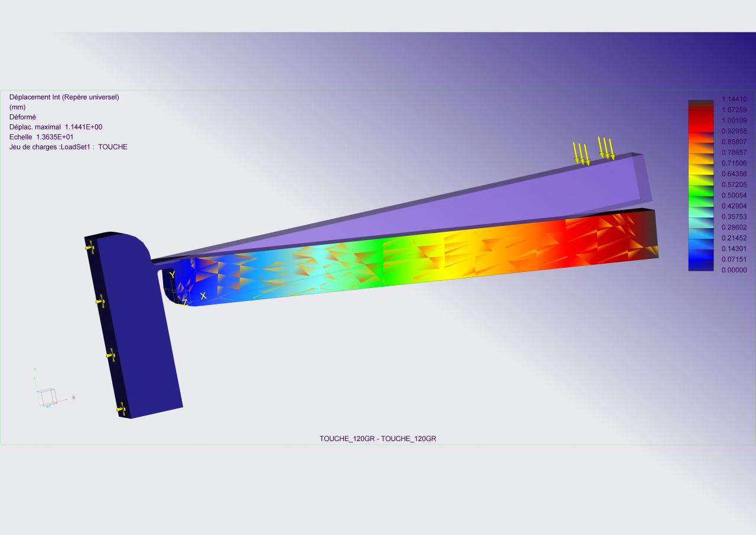756x535 pixels.
Task: Click the "Déplacement Int (Repère universel)" title text
Action: [x=64, y=97]
